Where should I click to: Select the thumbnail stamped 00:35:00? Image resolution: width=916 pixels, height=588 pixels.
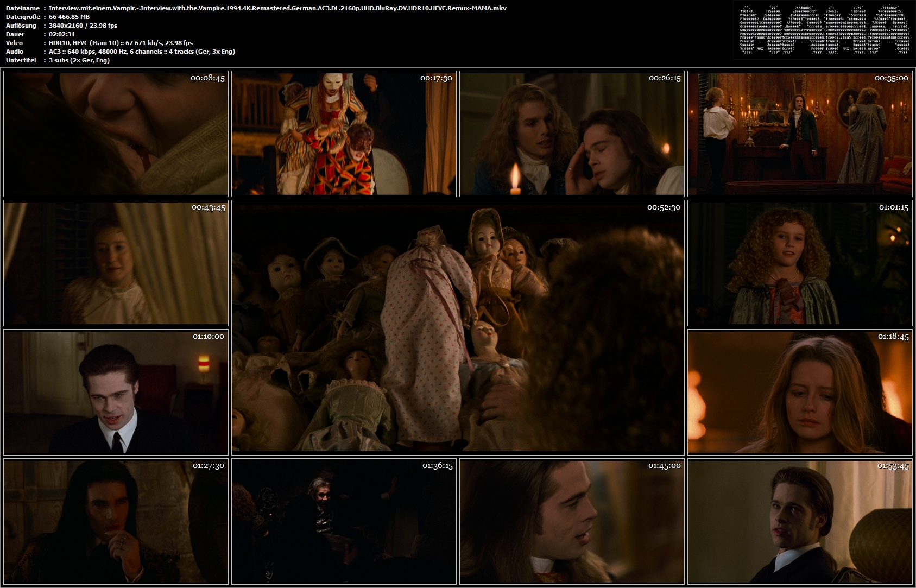pos(800,134)
